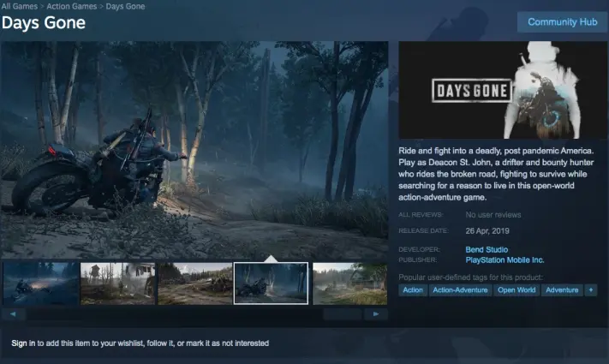Select the cabin in field thumbnail
The height and width of the screenshot is (364, 609).
[349, 283]
